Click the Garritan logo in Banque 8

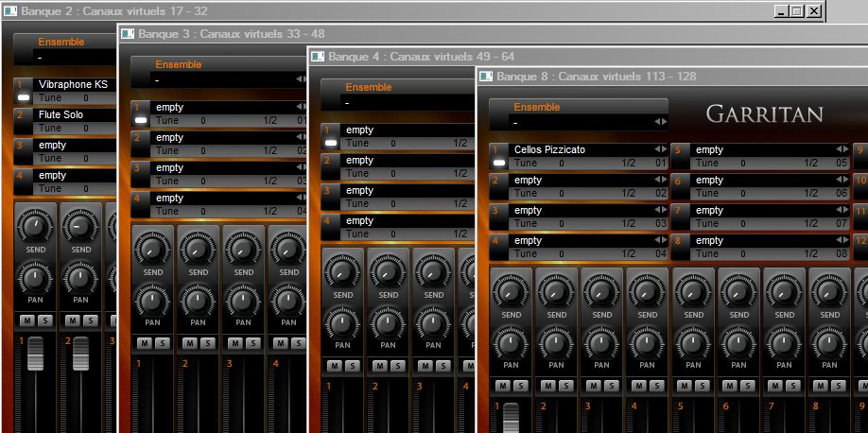pos(765,114)
